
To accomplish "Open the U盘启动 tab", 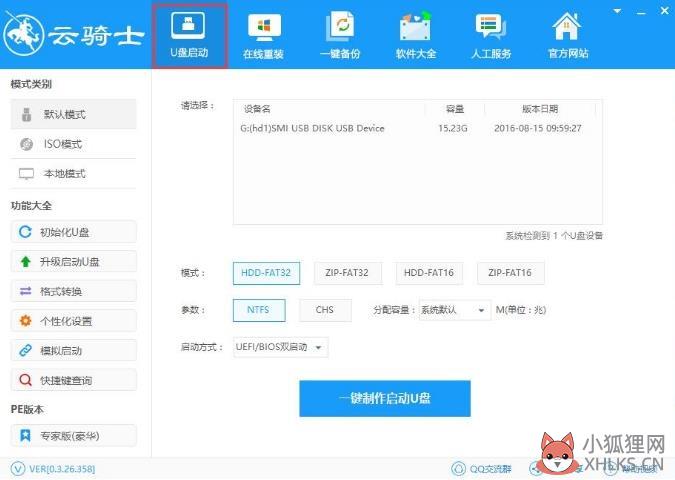I will click(x=189, y=36).
